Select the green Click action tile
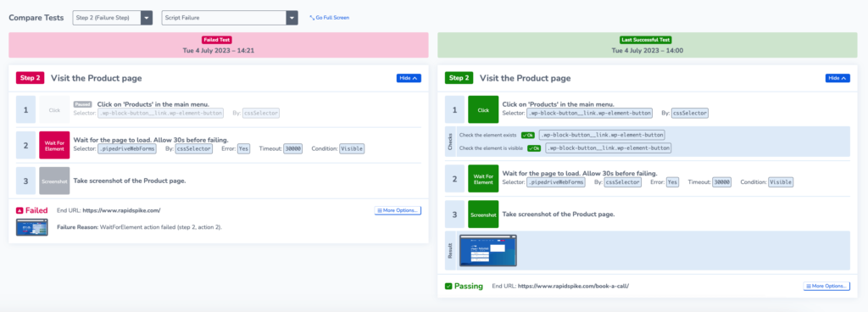The image size is (868, 312). [483, 110]
